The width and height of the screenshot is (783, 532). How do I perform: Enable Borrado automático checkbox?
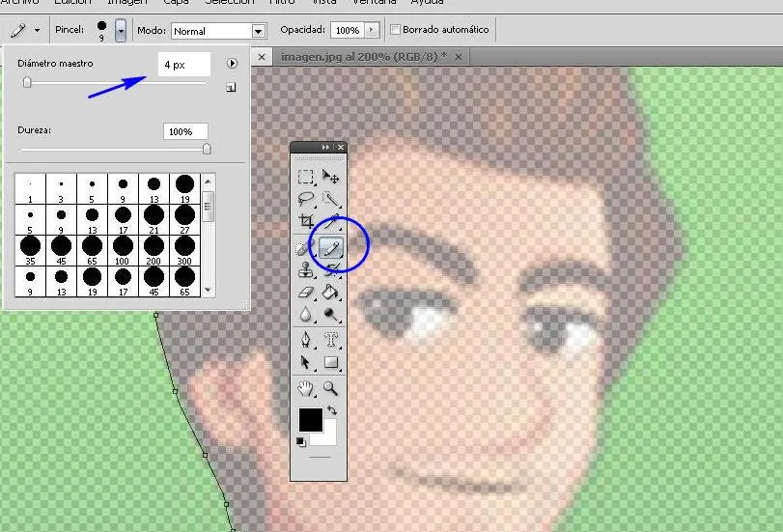[x=395, y=30]
